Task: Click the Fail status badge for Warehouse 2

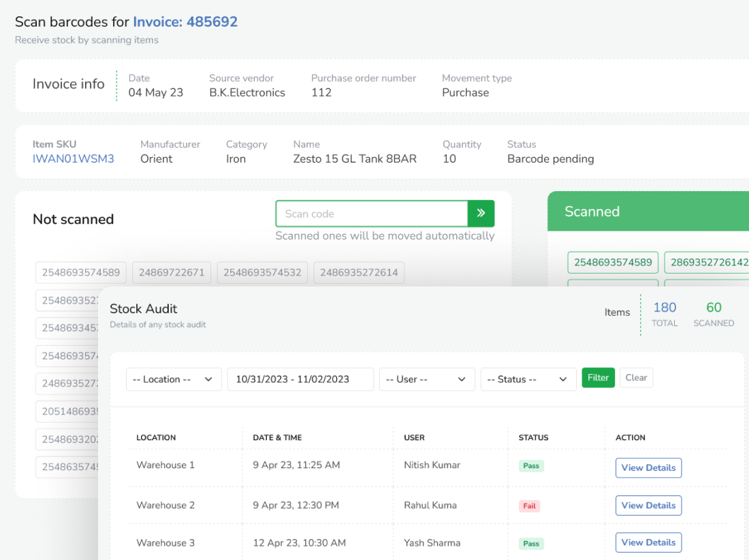Action: click(529, 506)
